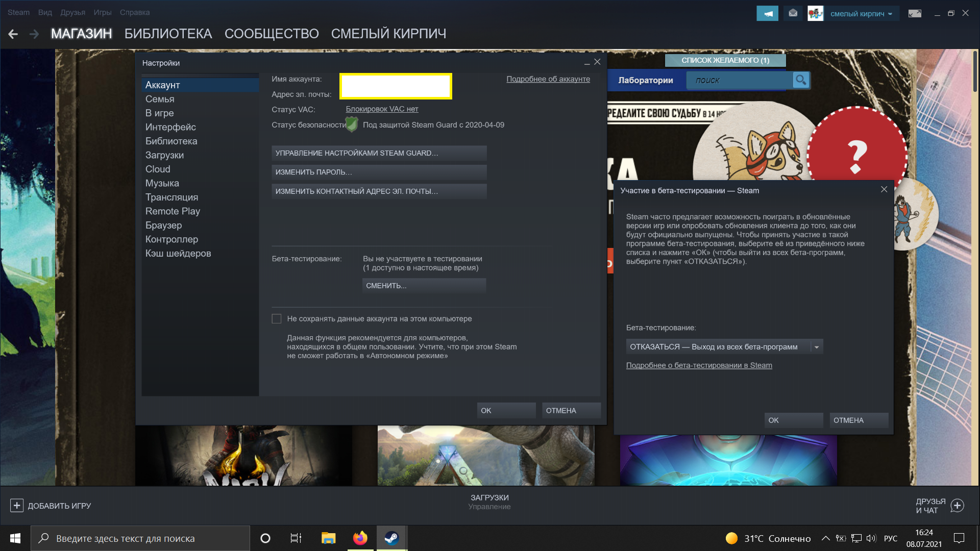Go to the МАГАЗИН tab

(81, 34)
